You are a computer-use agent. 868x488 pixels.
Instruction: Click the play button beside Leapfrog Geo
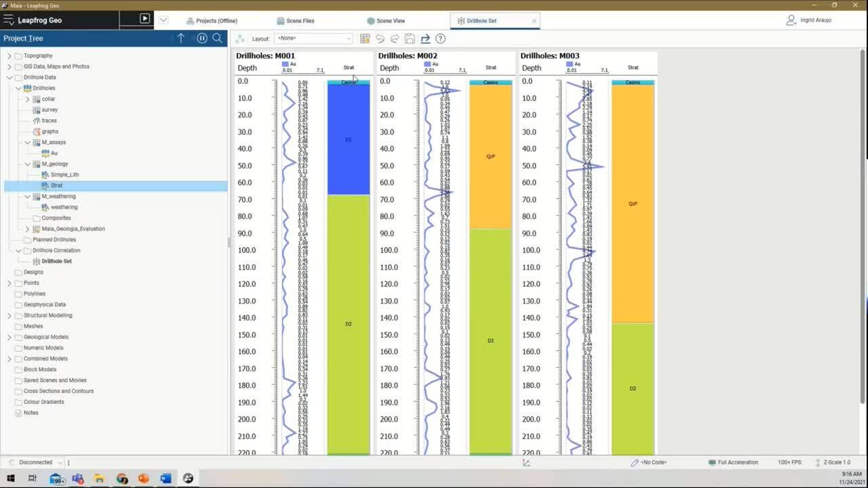144,19
